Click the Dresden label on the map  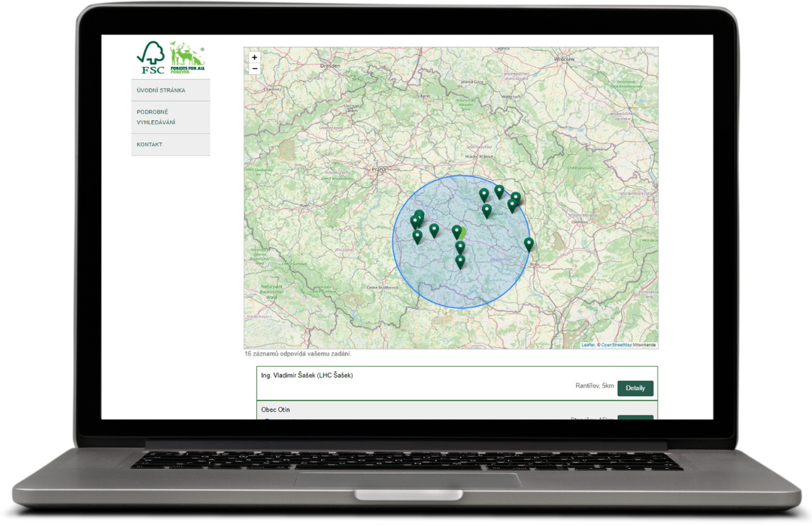pos(330,66)
